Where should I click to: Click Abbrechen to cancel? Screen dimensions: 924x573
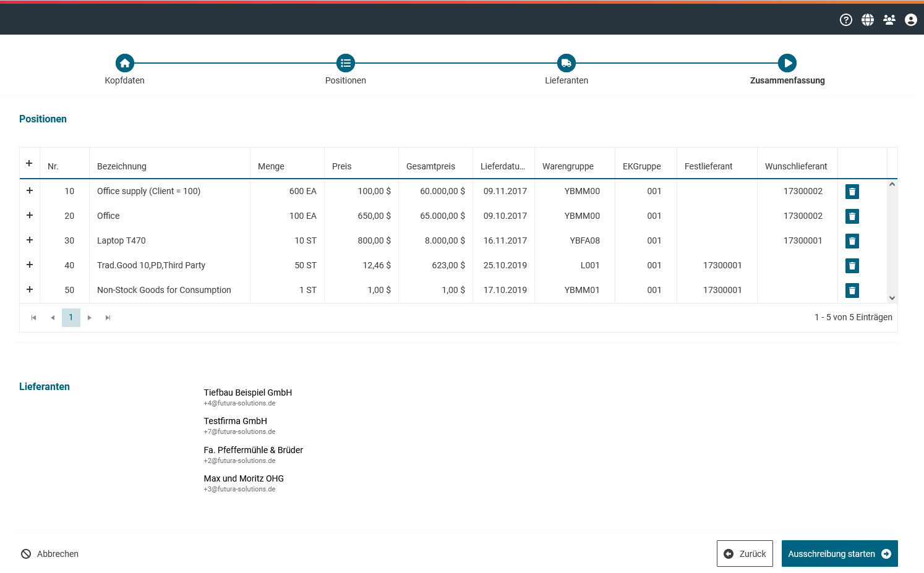pos(50,554)
